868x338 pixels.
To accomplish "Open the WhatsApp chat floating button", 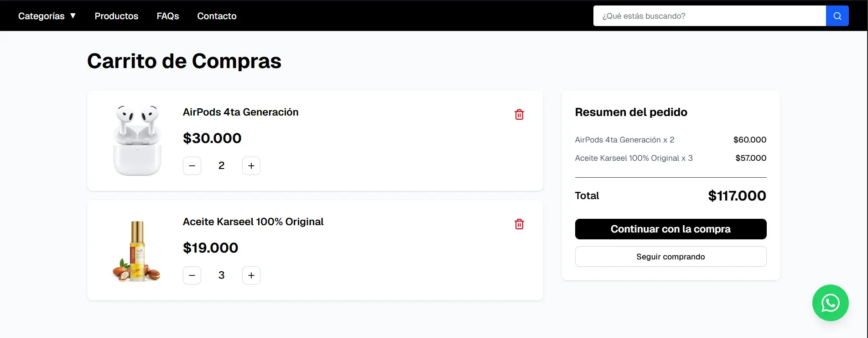I will coord(830,303).
